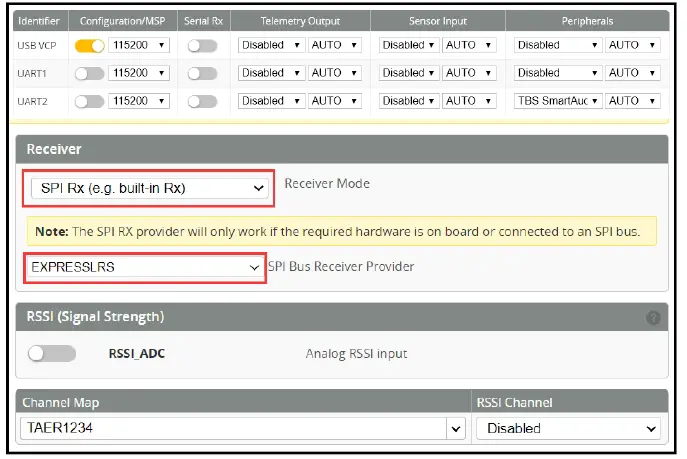This screenshot has height=459, width=687.
Task: Open Receiver Mode SPI Rx dropdown
Action: tap(150, 188)
